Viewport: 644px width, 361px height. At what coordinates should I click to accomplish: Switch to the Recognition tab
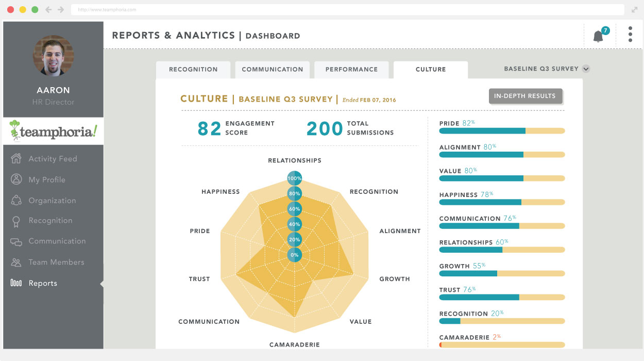(193, 70)
